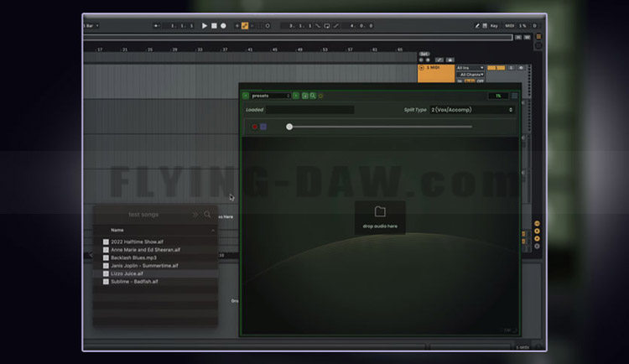The width and height of the screenshot is (629, 364).
Task: Click the red record dot in the plugin
Action: 254,127
